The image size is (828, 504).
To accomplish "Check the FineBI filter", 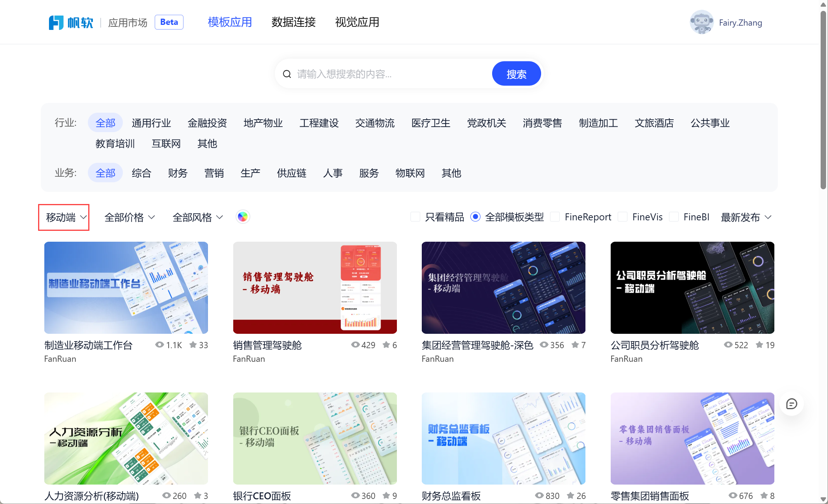I will 674,217.
